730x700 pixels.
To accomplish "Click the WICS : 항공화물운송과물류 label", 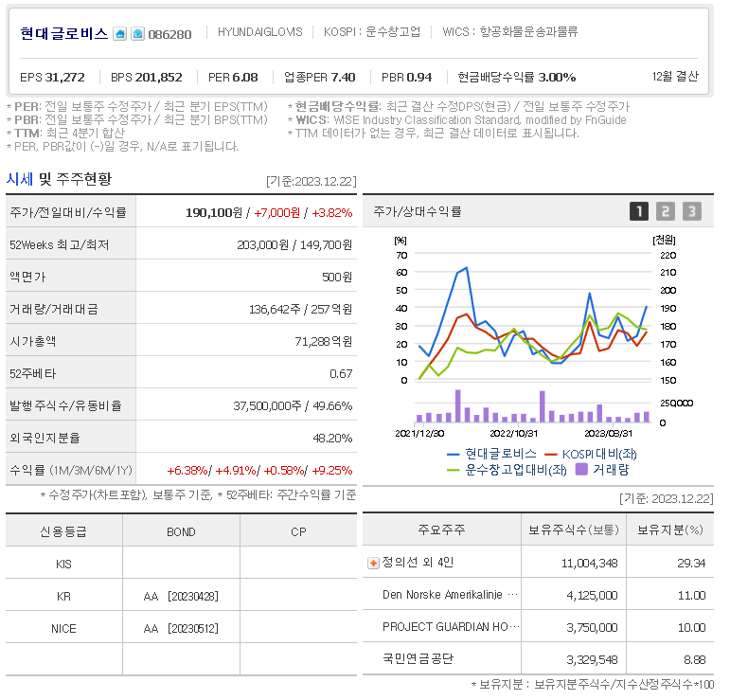I will [x=509, y=31].
